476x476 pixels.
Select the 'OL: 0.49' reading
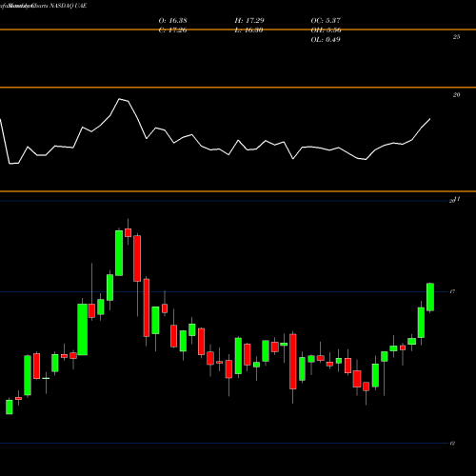click(x=326, y=40)
